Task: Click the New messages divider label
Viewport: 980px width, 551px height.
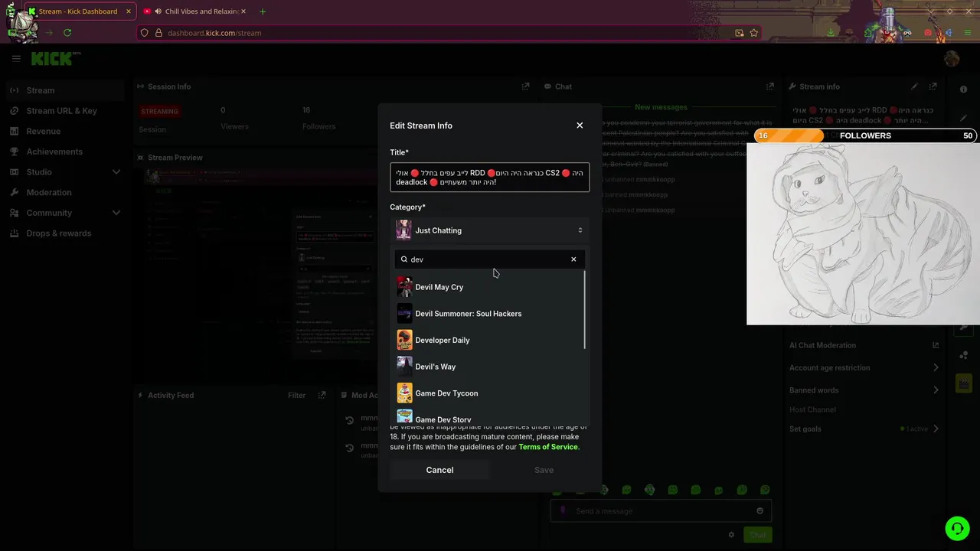Action: [x=661, y=107]
